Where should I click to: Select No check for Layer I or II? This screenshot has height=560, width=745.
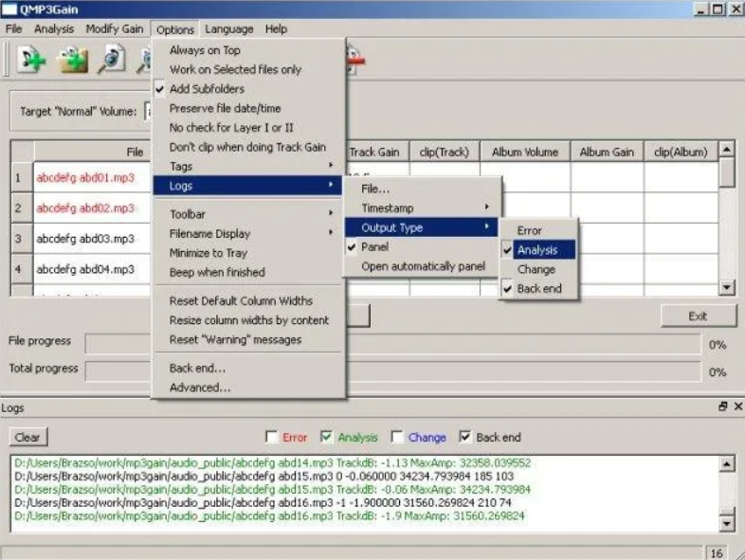[247, 128]
